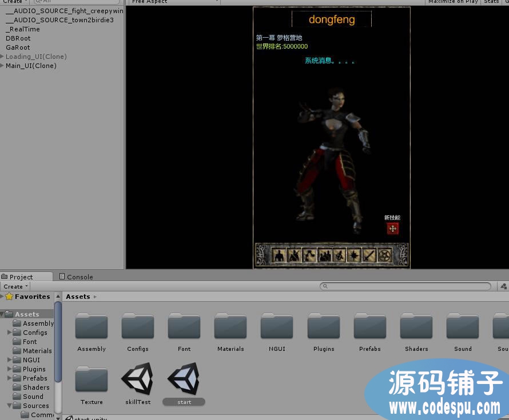Expand the Prefabs folder in the tree
509x420 pixels.
tap(9, 378)
